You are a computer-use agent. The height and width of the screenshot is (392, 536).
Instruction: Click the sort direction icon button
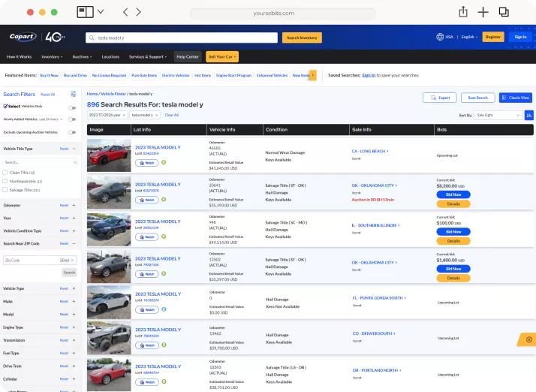[x=528, y=116]
